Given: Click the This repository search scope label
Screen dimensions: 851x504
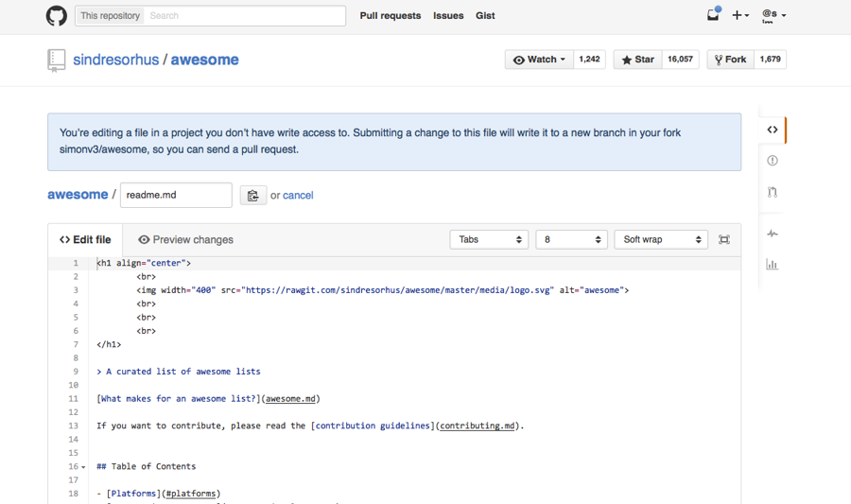Looking at the screenshot, I should click(x=111, y=16).
